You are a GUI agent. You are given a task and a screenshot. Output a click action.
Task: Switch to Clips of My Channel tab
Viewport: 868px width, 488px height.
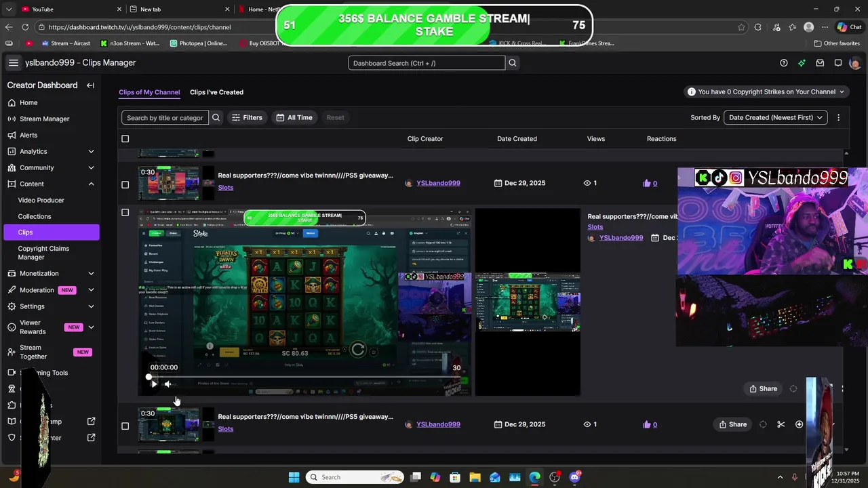tap(149, 92)
